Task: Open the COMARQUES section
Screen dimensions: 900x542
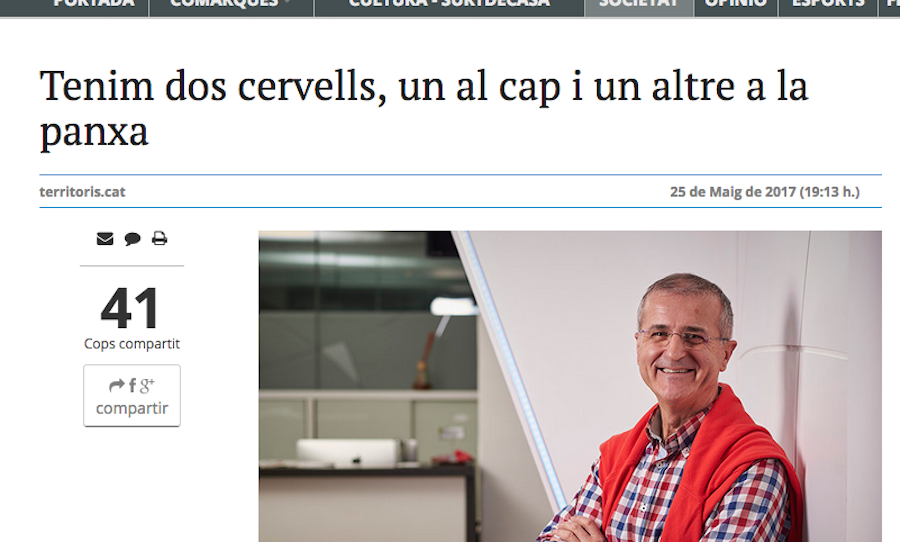Action: (224, 4)
